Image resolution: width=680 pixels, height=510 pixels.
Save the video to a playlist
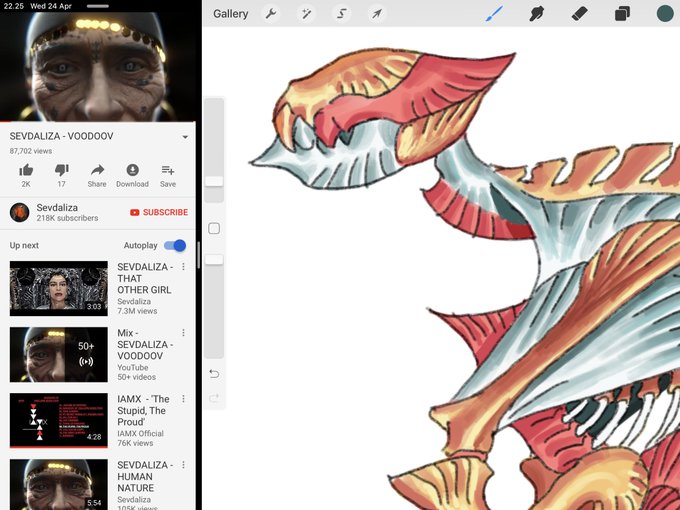[168, 175]
